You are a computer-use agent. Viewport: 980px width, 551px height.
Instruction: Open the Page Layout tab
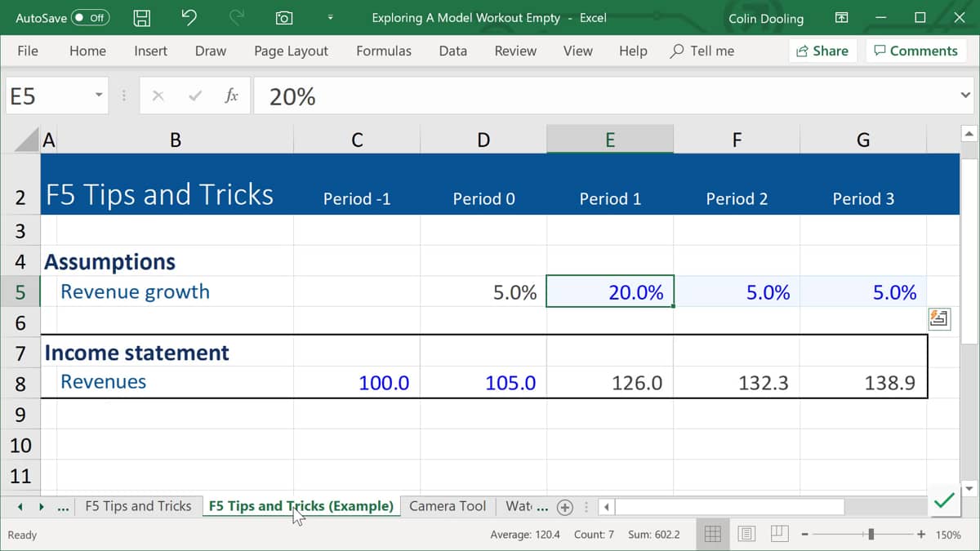point(291,51)
